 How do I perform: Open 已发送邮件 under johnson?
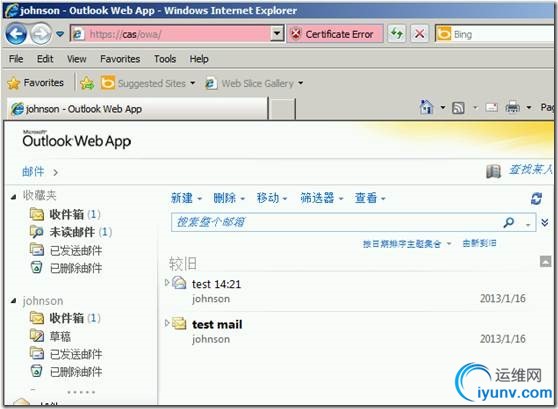pyautogui.click(x=66, y=354)
